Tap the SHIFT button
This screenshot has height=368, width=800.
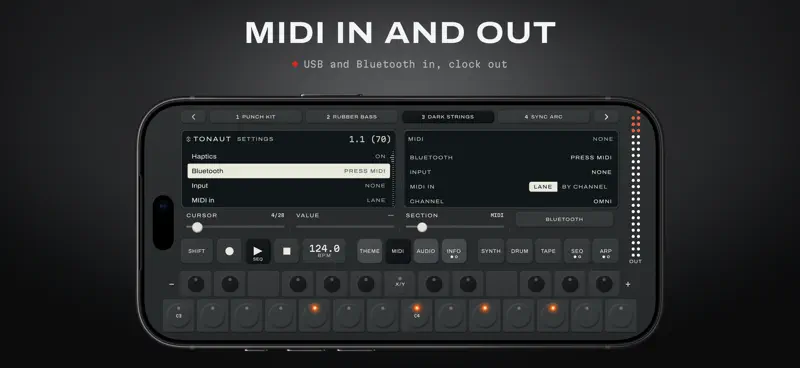(197, 251)
